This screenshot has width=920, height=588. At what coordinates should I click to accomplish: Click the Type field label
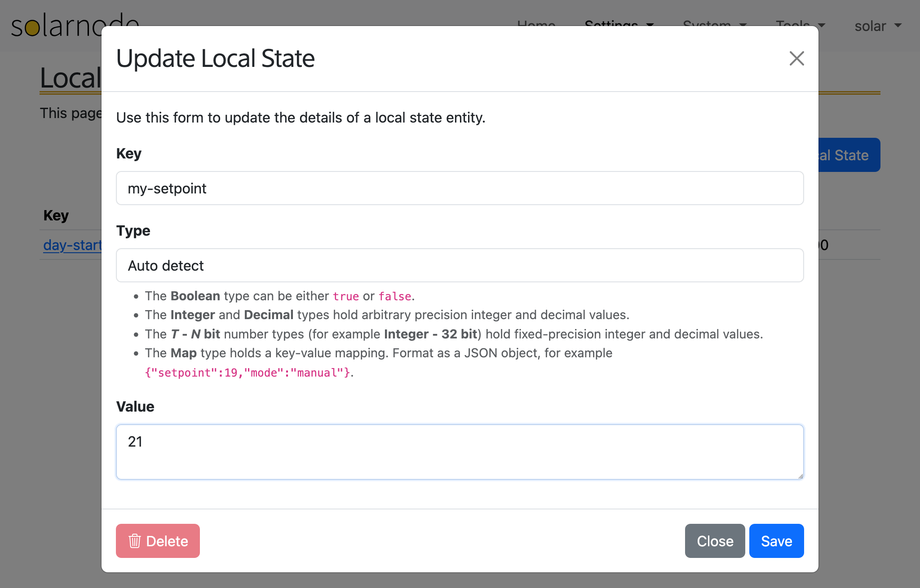click(x=133, y=231)
